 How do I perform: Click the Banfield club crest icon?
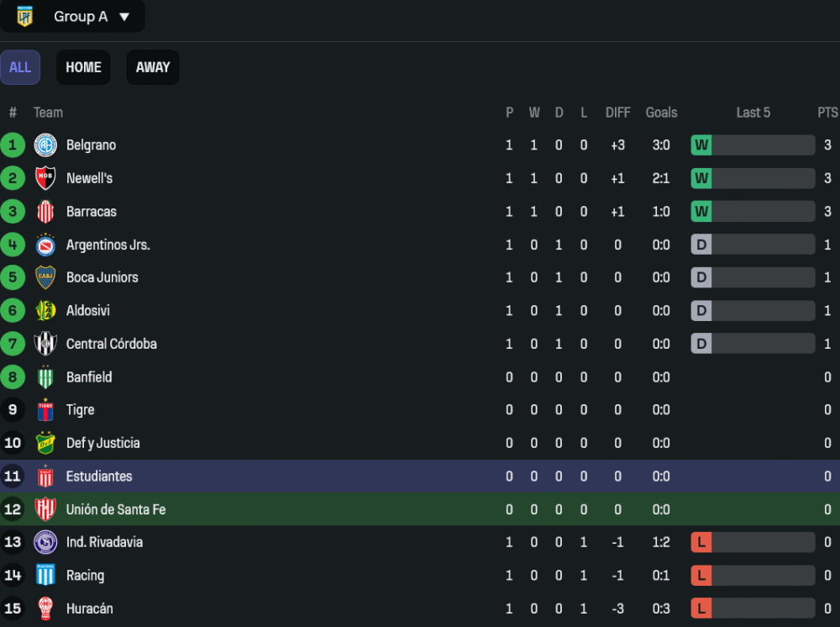coord(45,377)
